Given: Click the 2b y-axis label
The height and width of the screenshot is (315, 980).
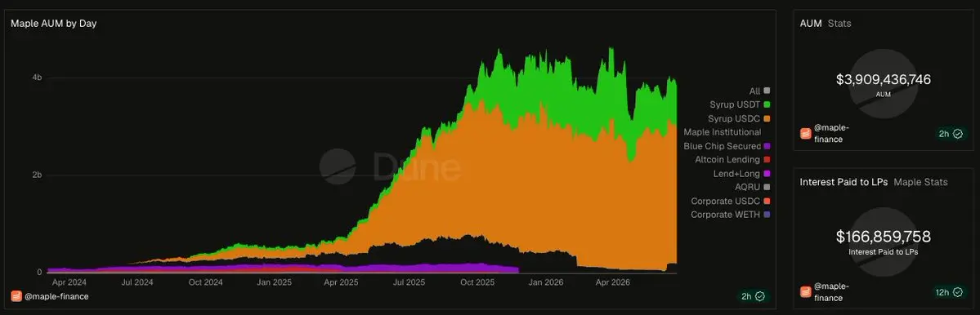Looking at the screenshot, I should tap(37, 175).
